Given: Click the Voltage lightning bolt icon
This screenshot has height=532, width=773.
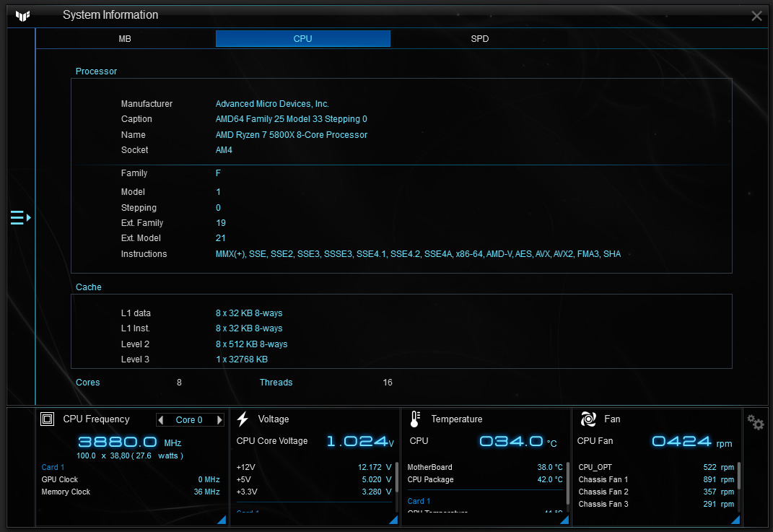Looking at the screenshot, I should [x=243, y=419].
